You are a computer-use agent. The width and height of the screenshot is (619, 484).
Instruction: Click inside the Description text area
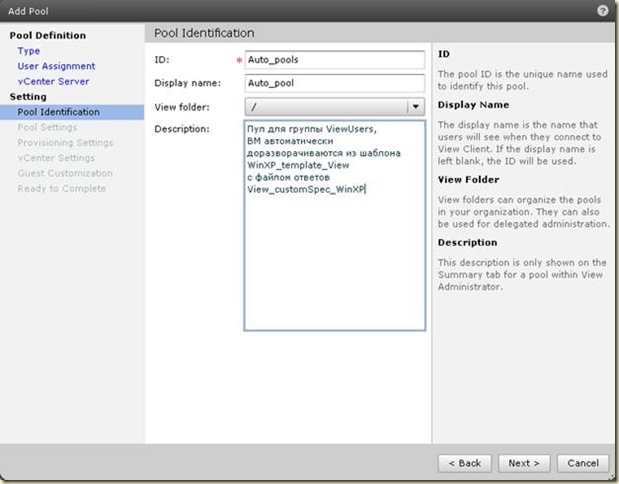coord(335,225)
